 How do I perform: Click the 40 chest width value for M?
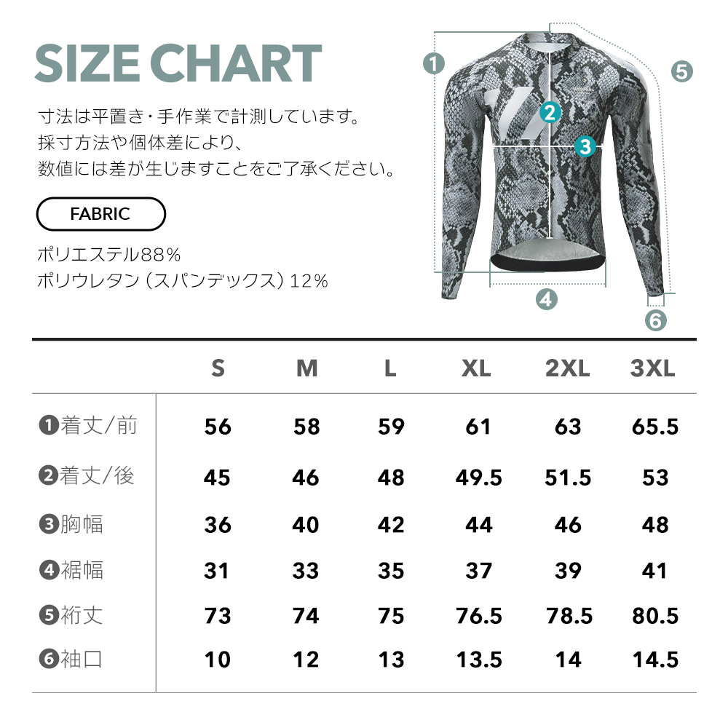pos(306,525)
